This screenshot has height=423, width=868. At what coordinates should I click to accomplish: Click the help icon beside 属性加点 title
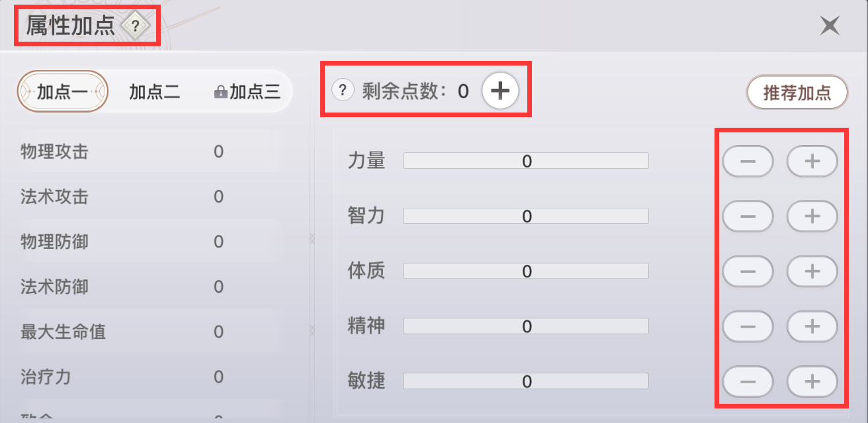click(135, 26)
